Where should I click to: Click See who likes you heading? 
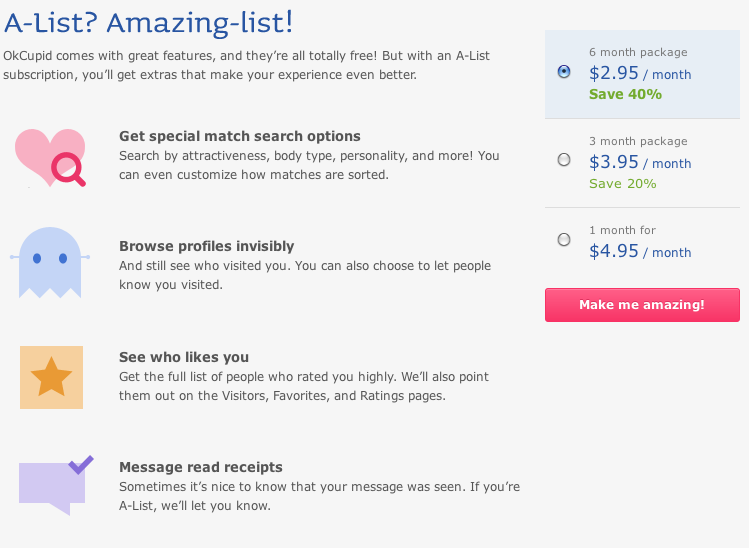click(184, 357)
